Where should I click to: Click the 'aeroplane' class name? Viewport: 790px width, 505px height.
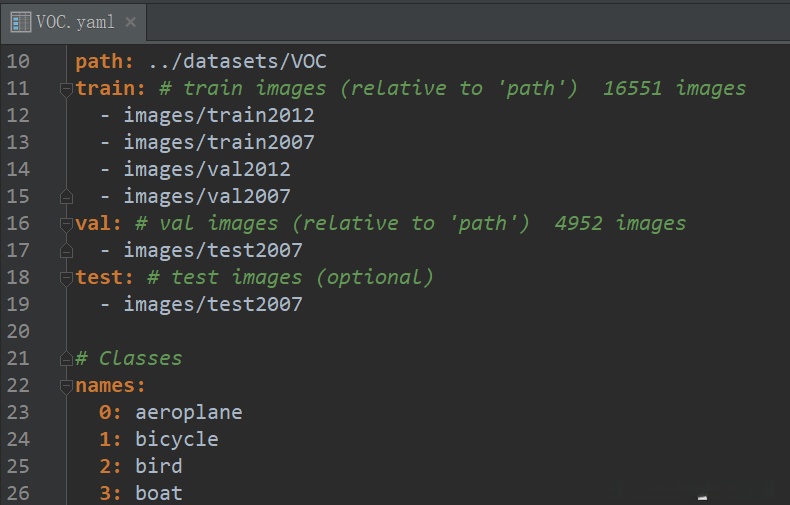pyautogui.click(x=189, y=413)
